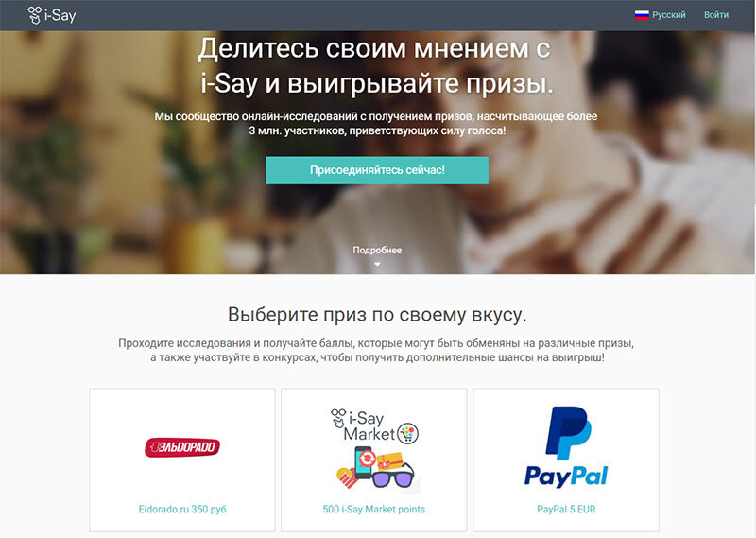
Task: Open the Eldorado.ru 350 руб link
Action: [x=182, y=509]
